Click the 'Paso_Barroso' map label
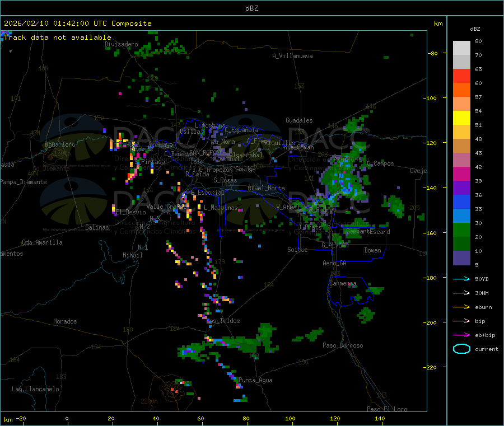 [x=343, y=345]
